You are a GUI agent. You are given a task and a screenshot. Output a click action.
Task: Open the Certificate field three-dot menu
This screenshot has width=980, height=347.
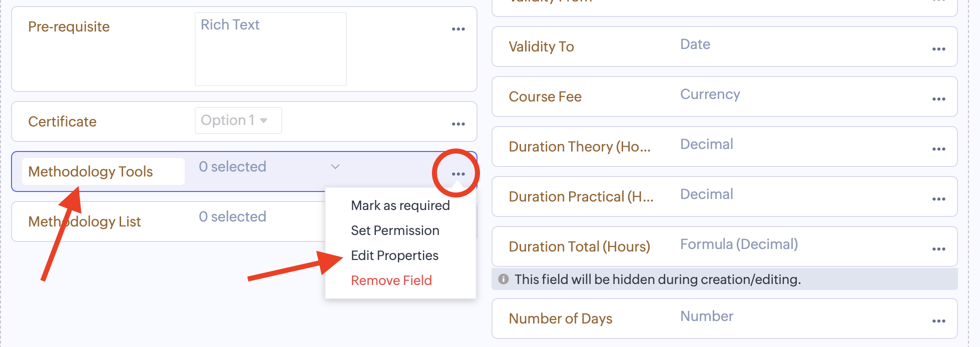458,124
